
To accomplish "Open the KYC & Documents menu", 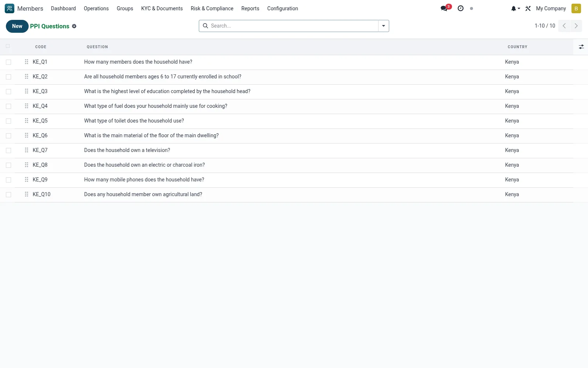I will (162, 8).
